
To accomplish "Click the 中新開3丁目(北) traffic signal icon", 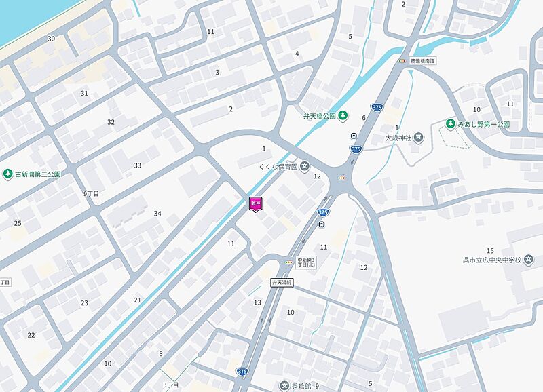I will (x=289, y=262).
